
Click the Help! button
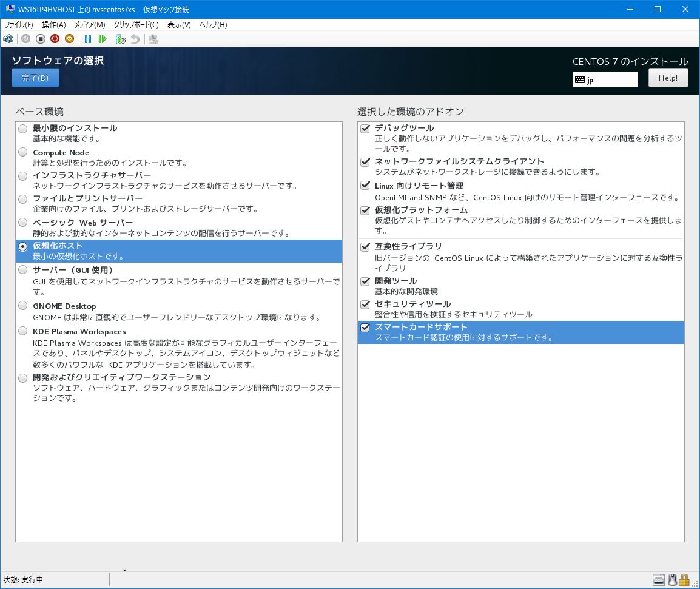tap(668, 78)
